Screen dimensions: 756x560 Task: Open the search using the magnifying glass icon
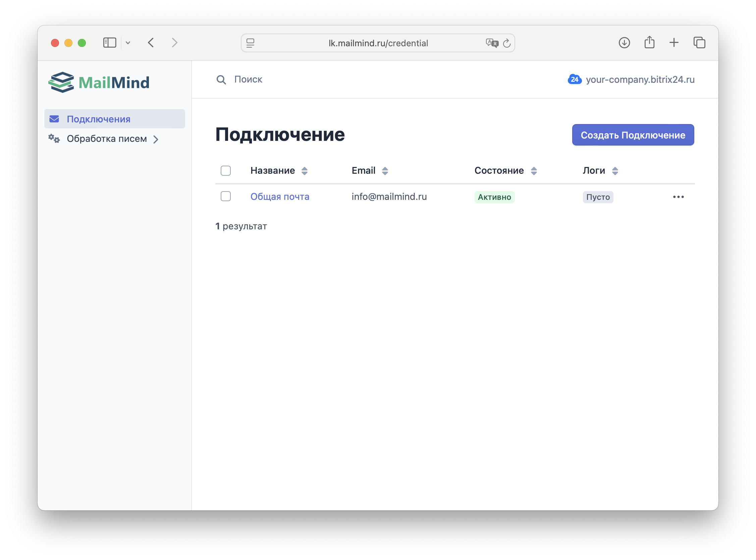coord(221,79)
